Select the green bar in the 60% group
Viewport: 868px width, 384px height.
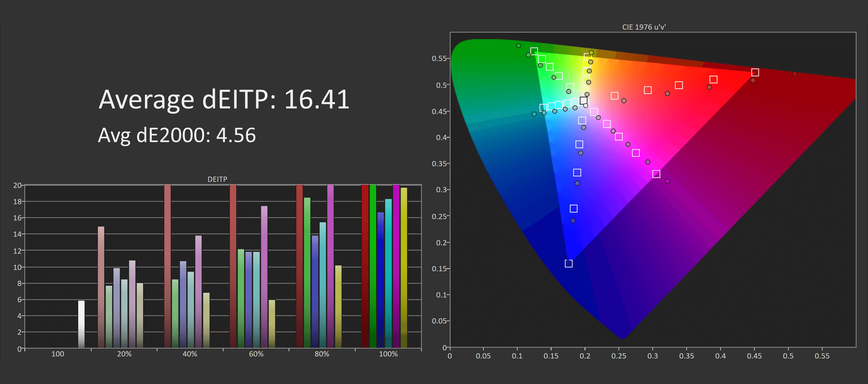pos(241,298)
